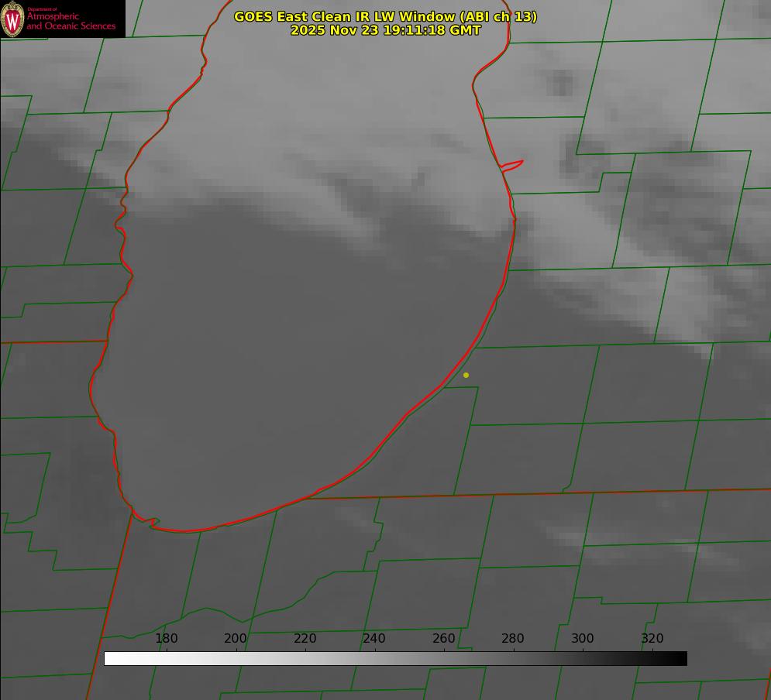Click the 240 colorbar tick label
The width and height of the screenshot is (771, 700).
click(x=374, y=638)
